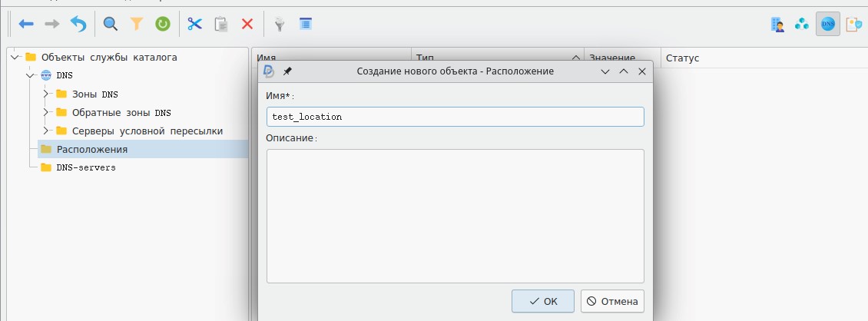Expand Серверы условной пересылки folder
868x321 pixels.
pyautogui.click(x=46, y=131)
